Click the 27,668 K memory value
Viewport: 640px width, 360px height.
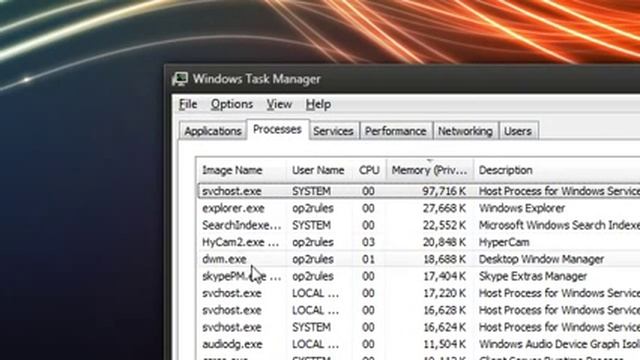point(444,208)
